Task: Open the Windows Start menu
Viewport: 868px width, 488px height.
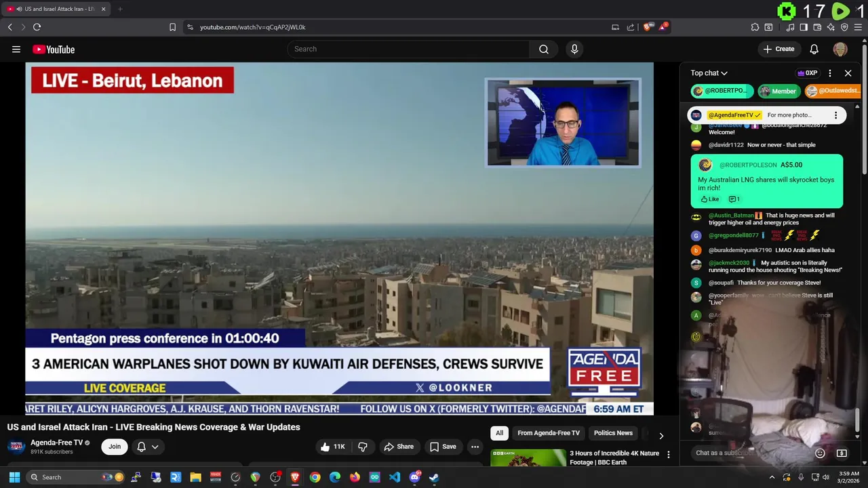Action: [x=15, y=477]
